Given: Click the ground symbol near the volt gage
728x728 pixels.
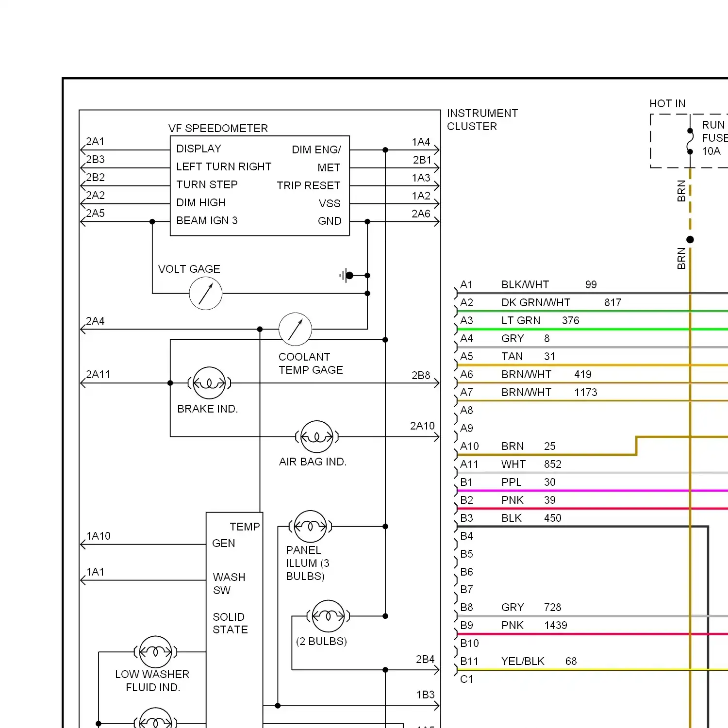Looking at the screenshot, I should point(347,275).
